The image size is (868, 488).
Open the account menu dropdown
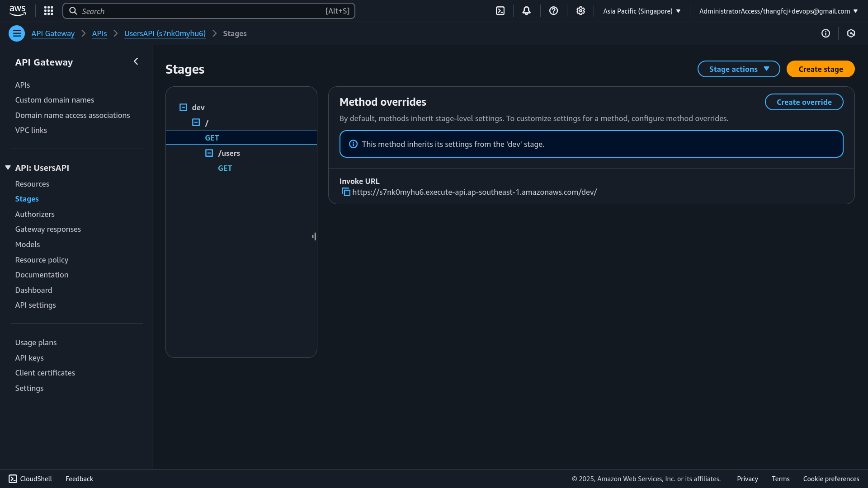pos(778,11)
